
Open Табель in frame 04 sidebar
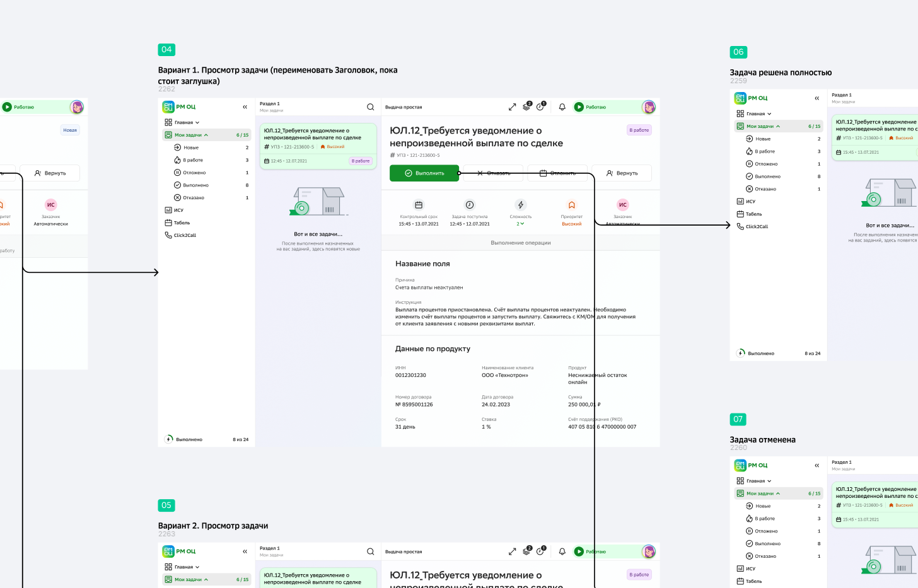point(182,222)
